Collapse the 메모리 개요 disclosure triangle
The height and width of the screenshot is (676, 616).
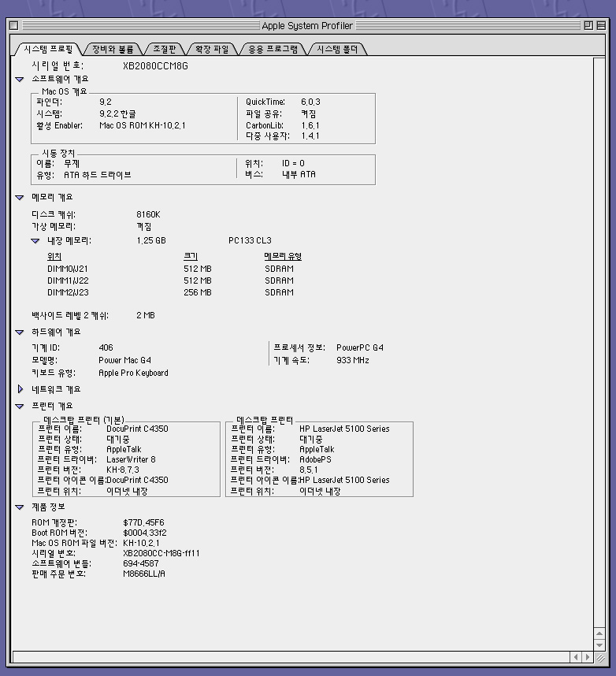point(20,198)
